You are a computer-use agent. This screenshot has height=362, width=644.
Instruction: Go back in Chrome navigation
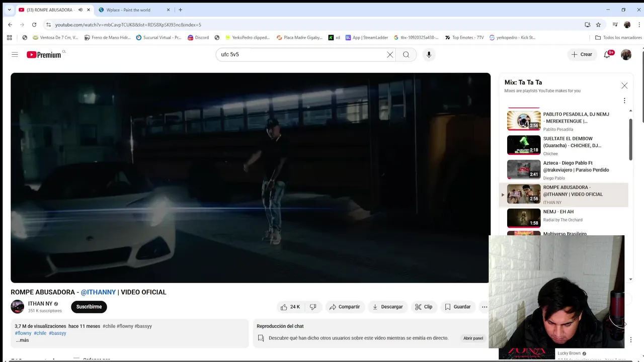10,24
